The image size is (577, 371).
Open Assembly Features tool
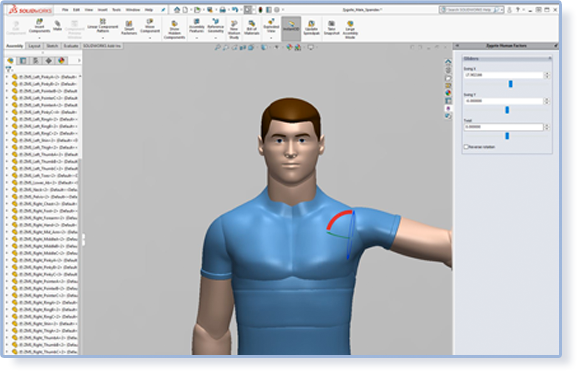[197, 26]
